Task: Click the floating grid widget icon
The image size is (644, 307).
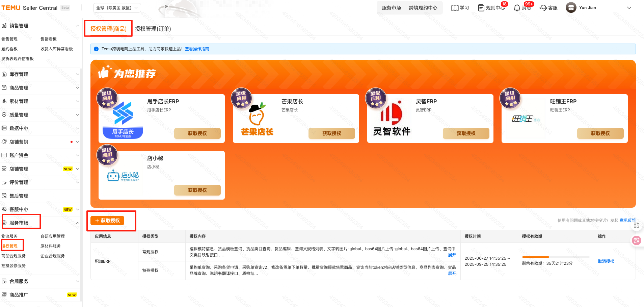Action: 636,225
